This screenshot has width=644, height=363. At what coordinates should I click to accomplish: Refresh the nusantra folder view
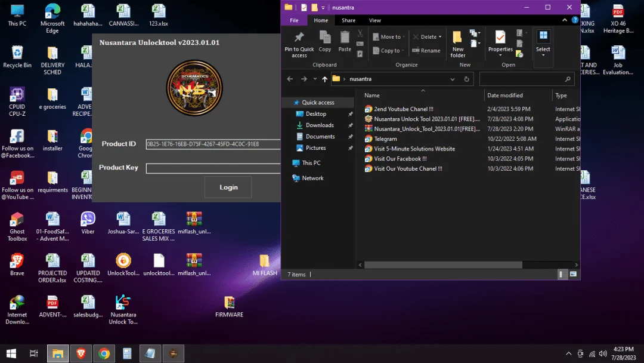click(x=466, y=79)
